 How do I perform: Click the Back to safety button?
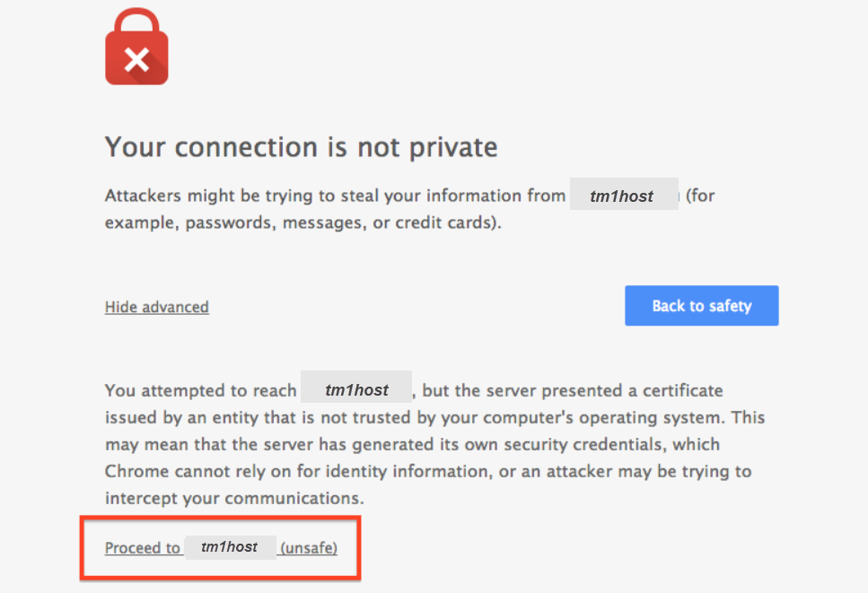pyautogui.click(x=701, y=305)
